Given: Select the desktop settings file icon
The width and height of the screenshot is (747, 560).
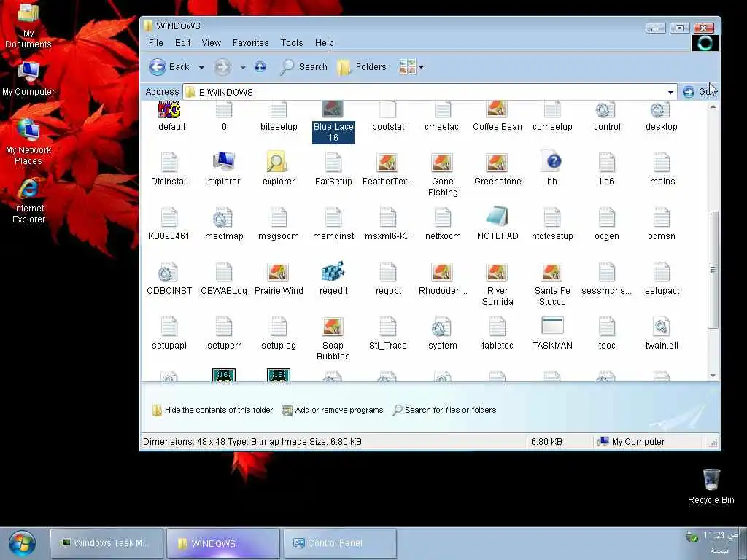Looking at the screenshot, I should [661, 117].
